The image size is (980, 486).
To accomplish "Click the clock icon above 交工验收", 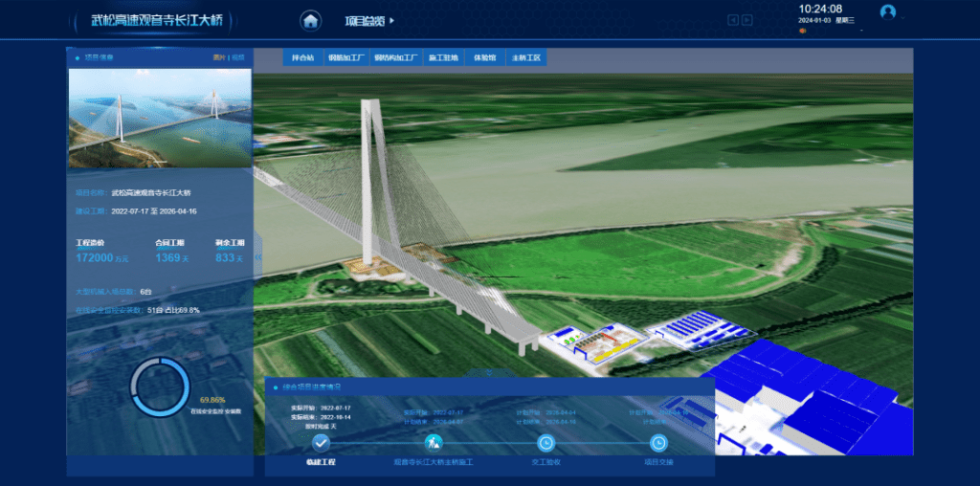I will (x=546, y=442).
